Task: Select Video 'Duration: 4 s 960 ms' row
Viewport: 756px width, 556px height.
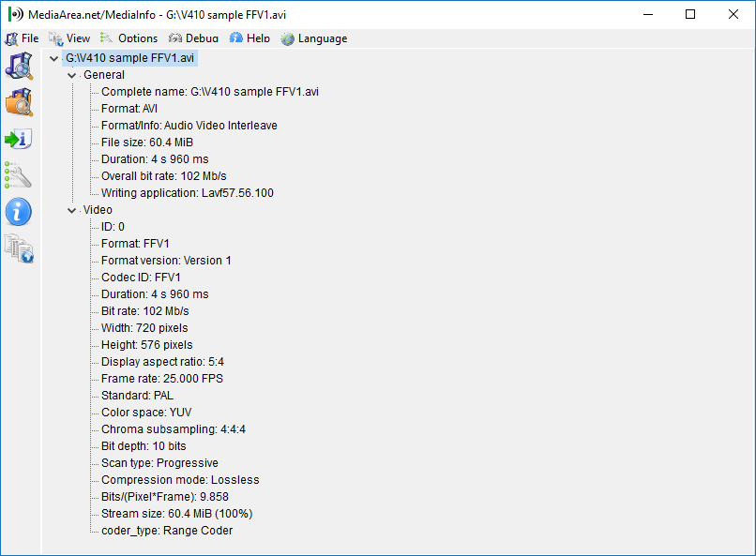Action: pos(155,293)
